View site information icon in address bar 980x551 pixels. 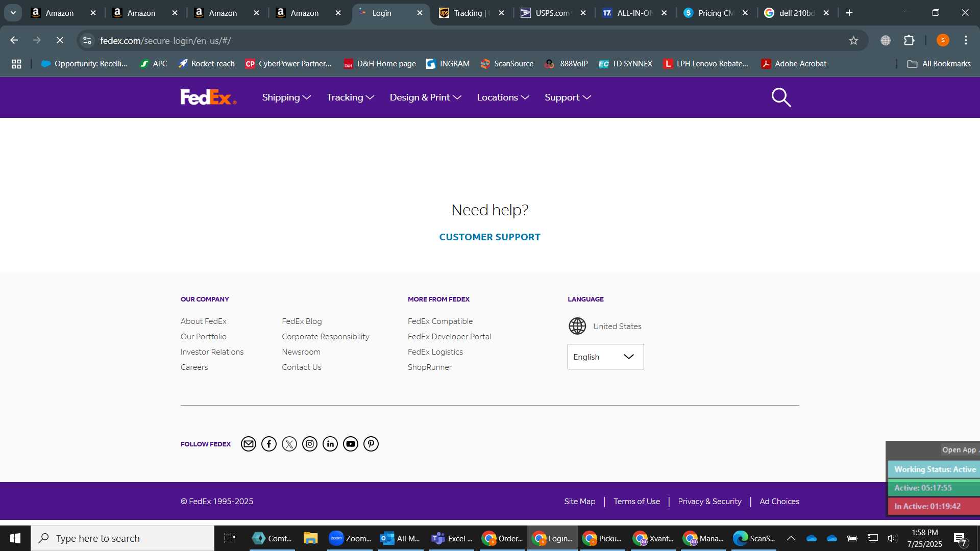tap(87, 40)
